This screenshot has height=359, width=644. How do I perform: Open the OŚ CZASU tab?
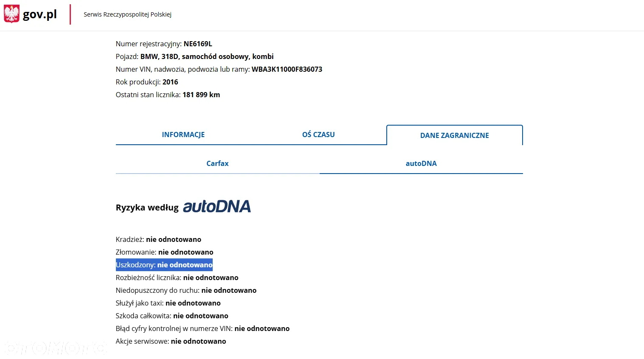click(x=318, y=135)
